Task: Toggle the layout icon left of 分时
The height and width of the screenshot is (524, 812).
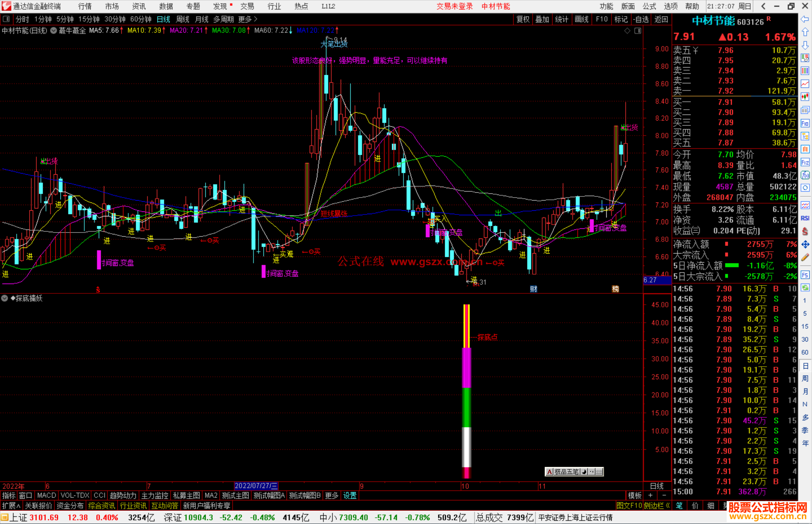Action: coord(6,19)
